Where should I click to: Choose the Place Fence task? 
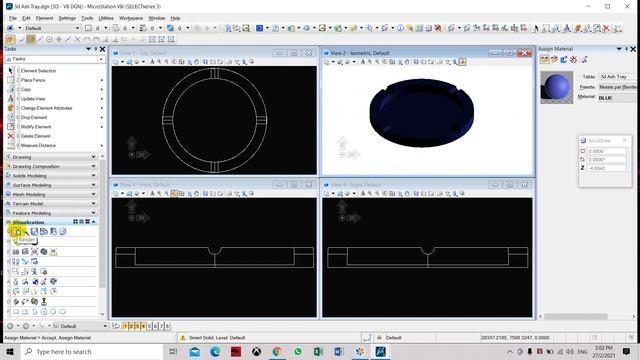pyautogui.click(x=33, y=80)
